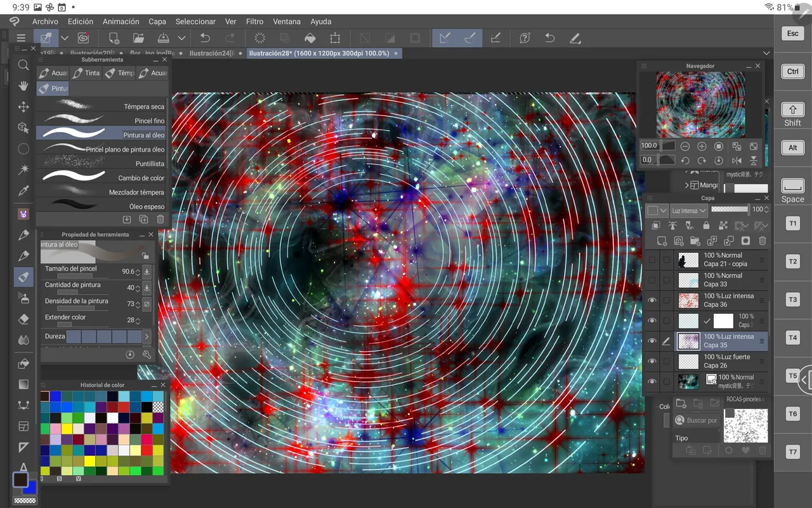Select the Gradient tool

pos(23,384)
